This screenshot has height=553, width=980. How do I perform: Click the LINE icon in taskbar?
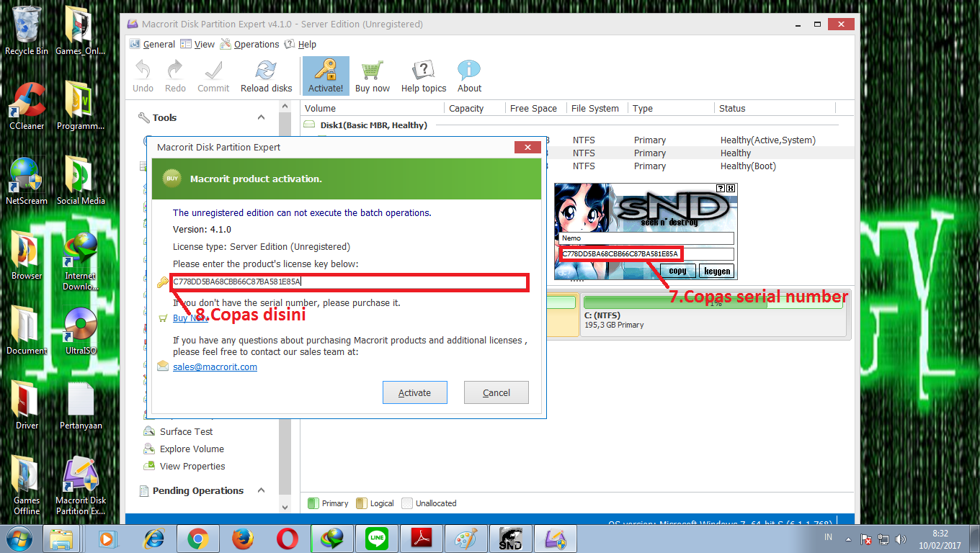click(377, 539)
